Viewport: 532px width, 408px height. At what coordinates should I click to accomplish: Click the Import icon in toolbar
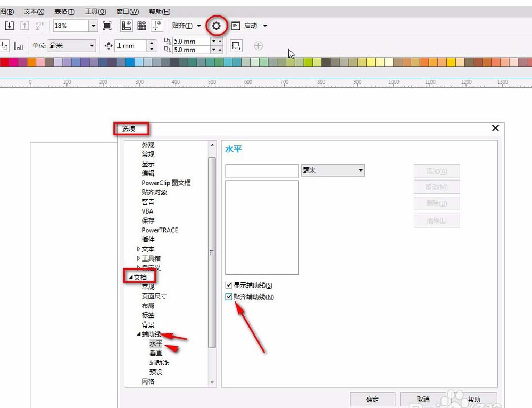10,26
